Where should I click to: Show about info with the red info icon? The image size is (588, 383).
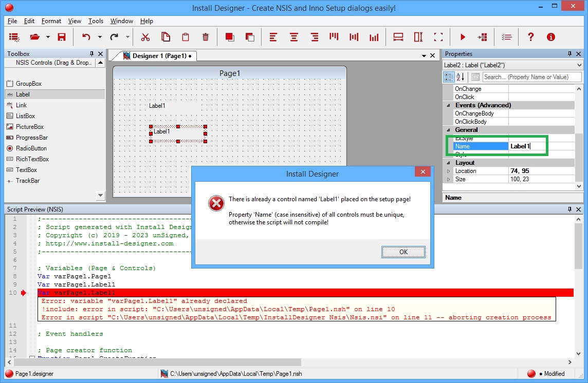(551, 37)
